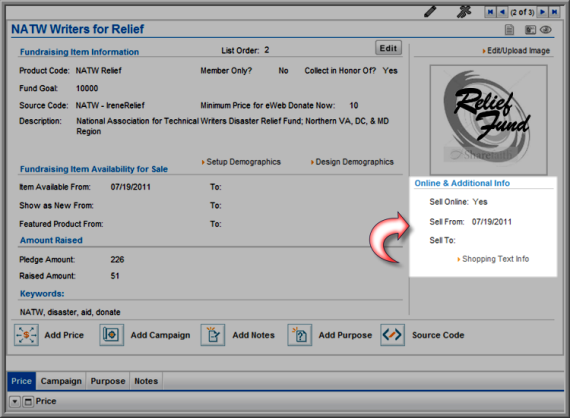
Task: Jump to the last record arrow
Action: [x=554, y=12]
